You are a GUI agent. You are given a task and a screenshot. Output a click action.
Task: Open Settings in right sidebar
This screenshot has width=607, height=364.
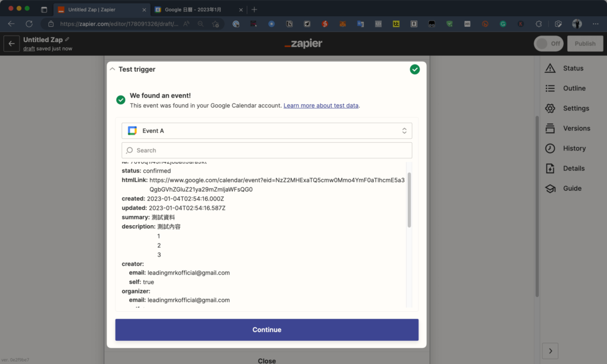[576, 108]
